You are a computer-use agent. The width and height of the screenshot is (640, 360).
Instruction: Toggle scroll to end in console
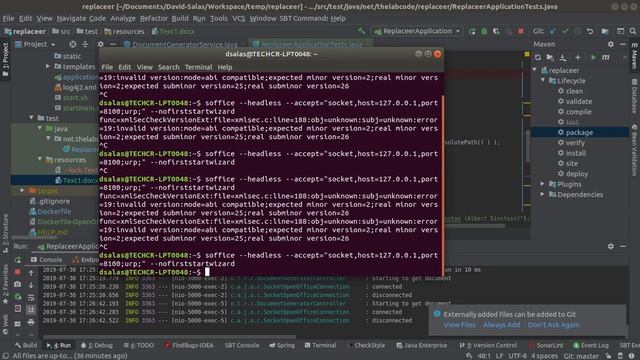click(31, 310)
